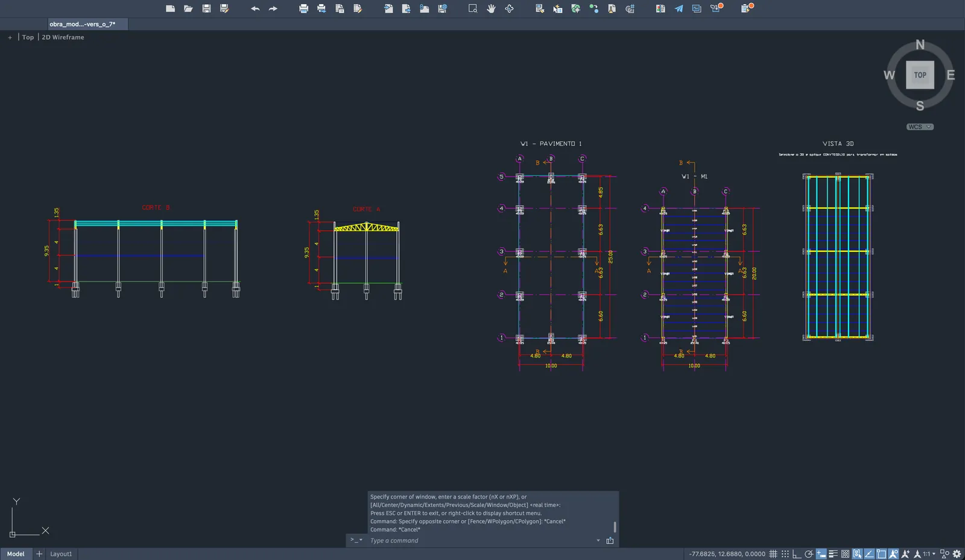
Task: Open a file with the folder icon
Action: pyautogui.click(x=188, y=8)
